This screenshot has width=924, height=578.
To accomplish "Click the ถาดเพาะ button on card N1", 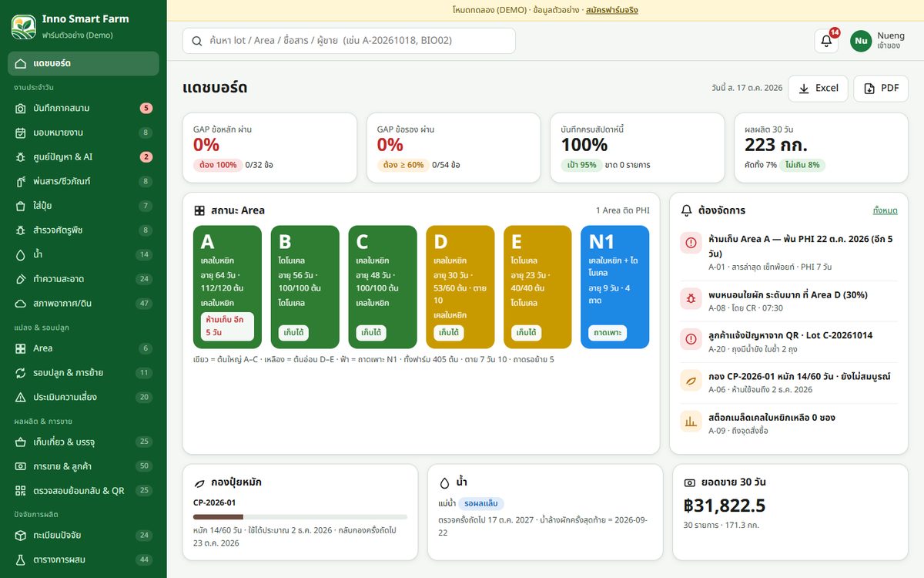I will (x=608, y=333).
